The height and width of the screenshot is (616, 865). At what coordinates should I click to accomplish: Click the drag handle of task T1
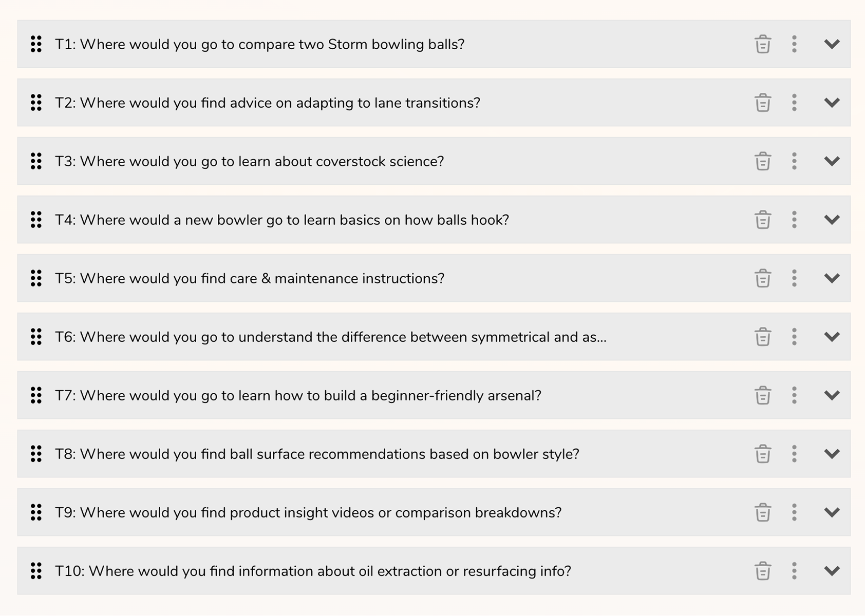[36, 44]
